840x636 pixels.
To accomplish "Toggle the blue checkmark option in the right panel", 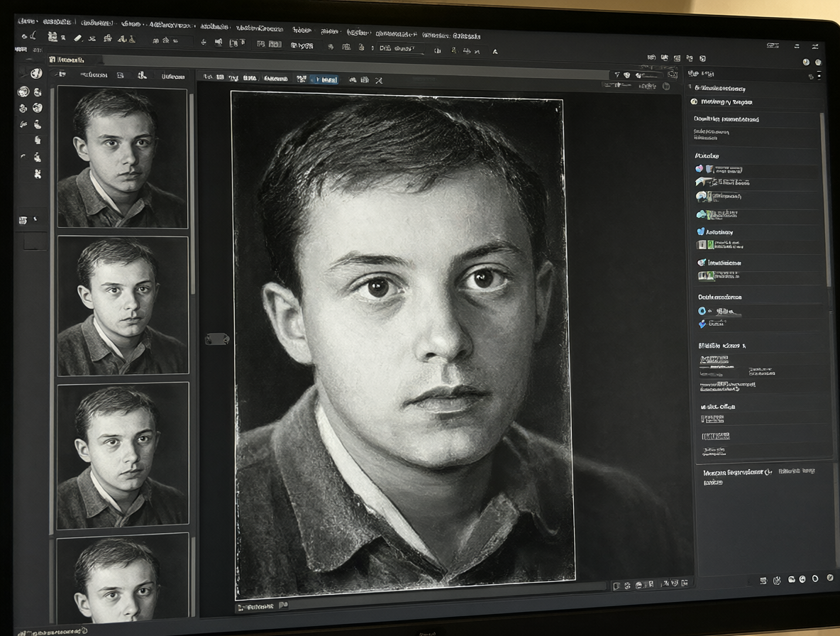I will point(702,324).
